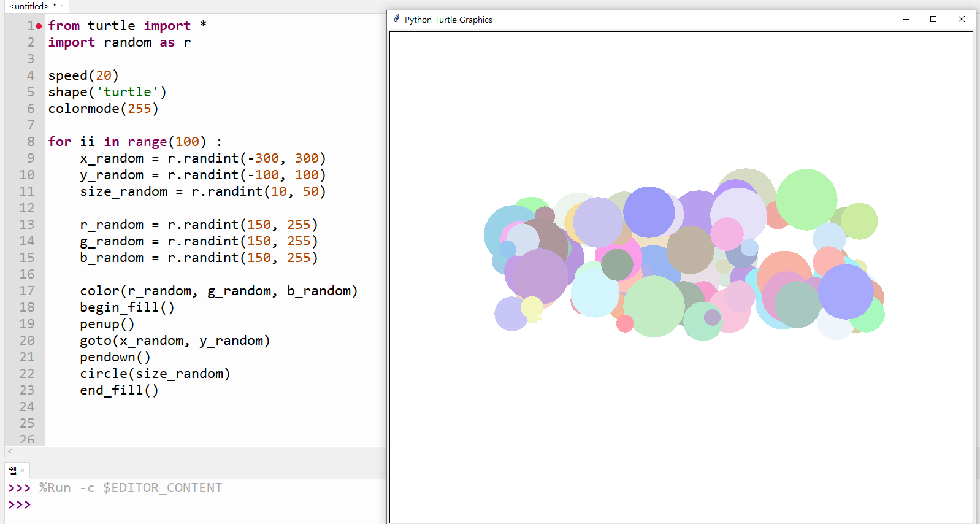Click the editor's horizontal scrollbar left arrow
Screen dimensions: 980x524
[10, 451]
